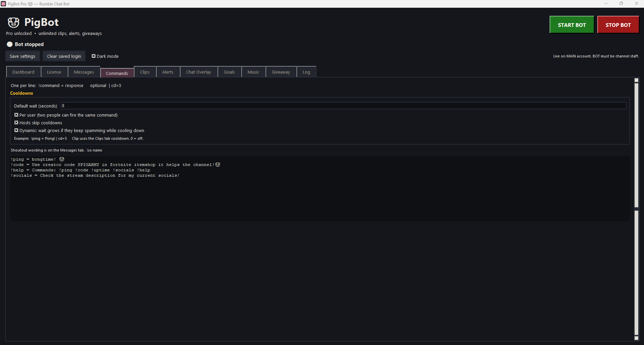
Task: Click the Default wait seconds input field
Action: click(344, 106)
